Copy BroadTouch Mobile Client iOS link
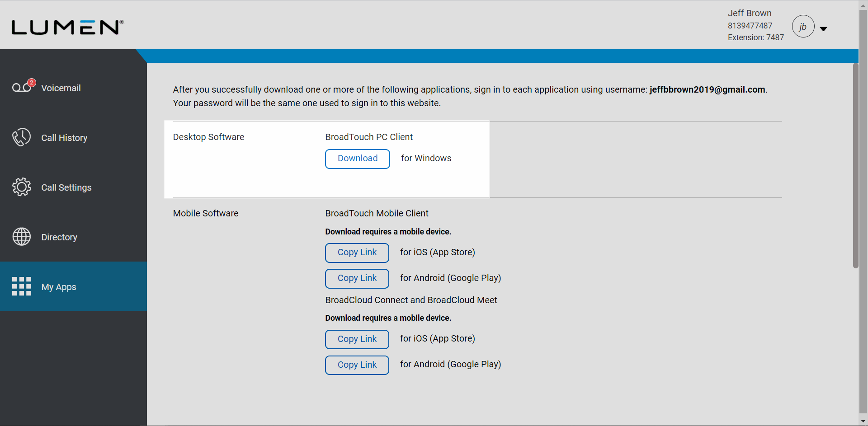 357,253
